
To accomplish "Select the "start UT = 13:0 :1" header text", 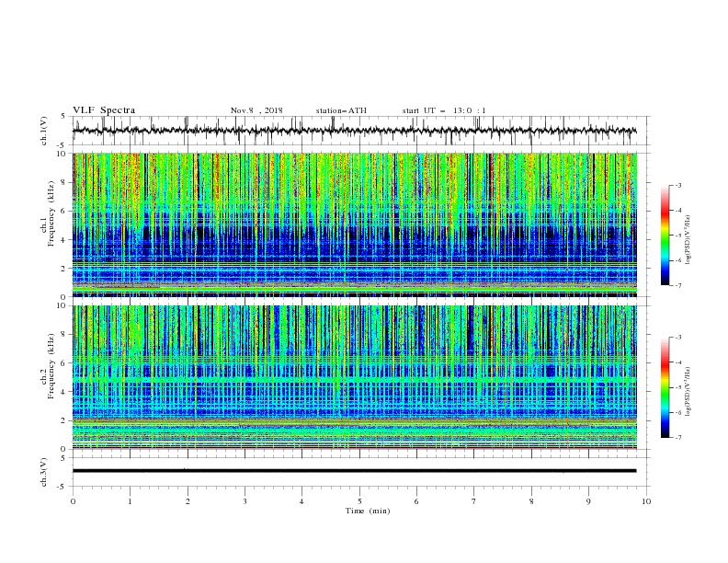I will pos(444,110).
